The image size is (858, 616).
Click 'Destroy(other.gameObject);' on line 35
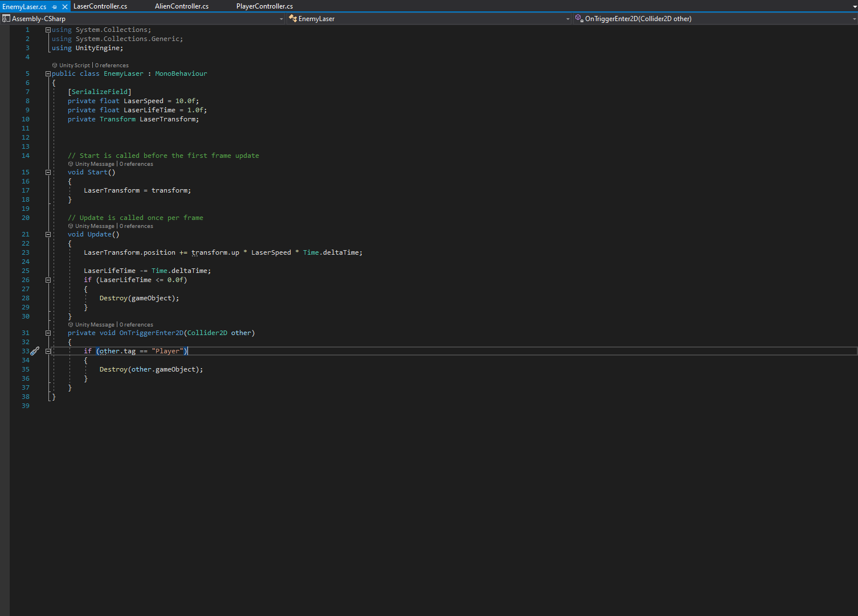[x=151, y=369]
